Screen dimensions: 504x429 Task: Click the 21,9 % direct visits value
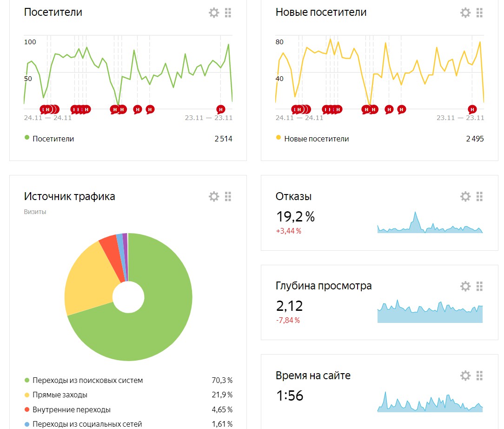(222, 395)
